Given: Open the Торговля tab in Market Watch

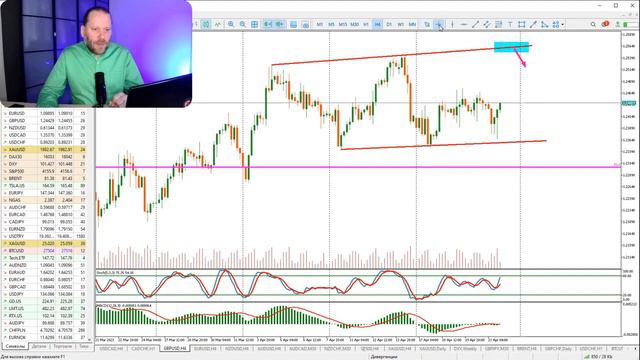Looking at the screenshot, I should [x=62, y=346].
